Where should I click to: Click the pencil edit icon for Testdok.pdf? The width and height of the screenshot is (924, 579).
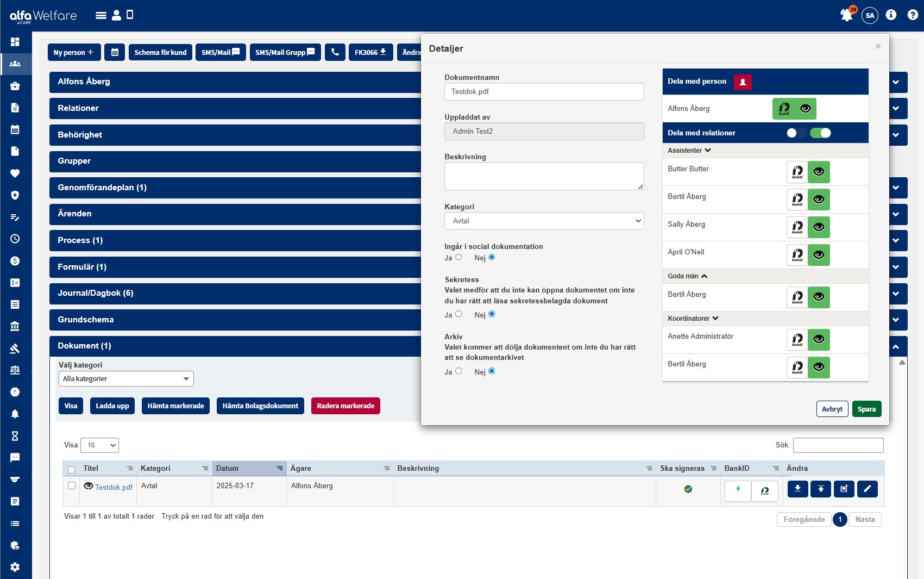(x=867, y=489)
